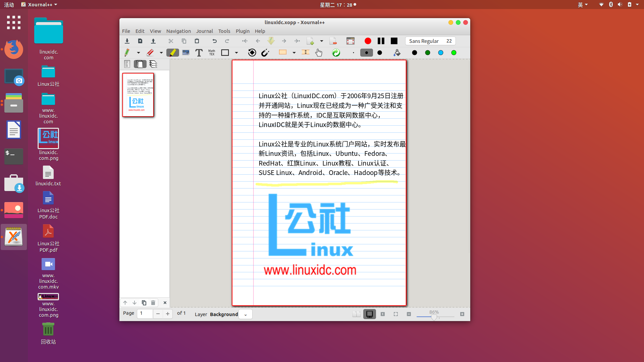The height and width of the screenshot is (362, 644).
Task: Open the Journal menu
Action: pos(205,31)
